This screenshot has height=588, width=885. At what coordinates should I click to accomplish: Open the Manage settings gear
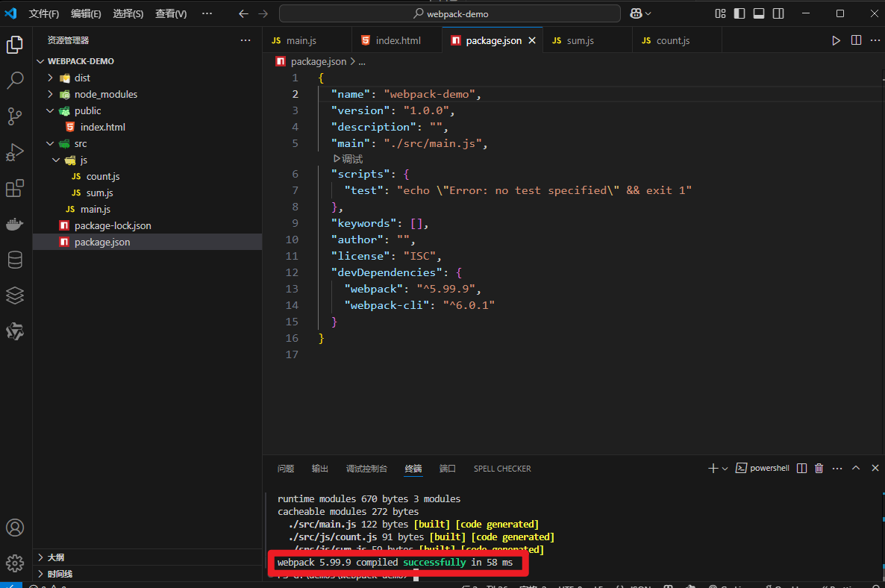point(15,563)
